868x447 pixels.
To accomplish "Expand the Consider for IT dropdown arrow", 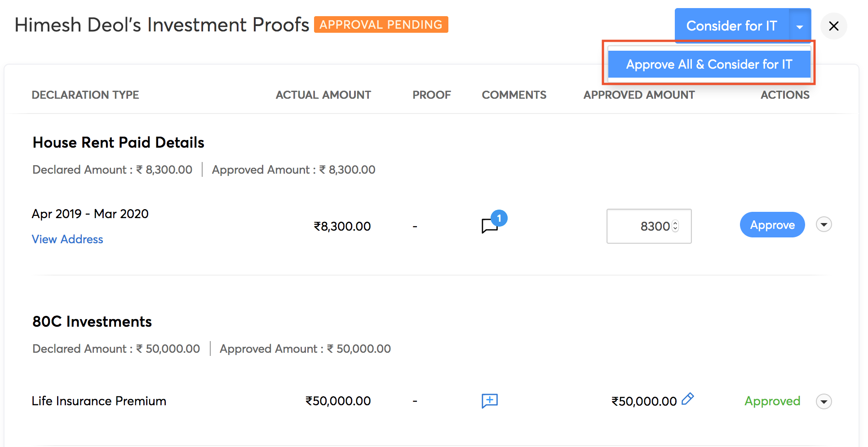I will pos(800,26).
